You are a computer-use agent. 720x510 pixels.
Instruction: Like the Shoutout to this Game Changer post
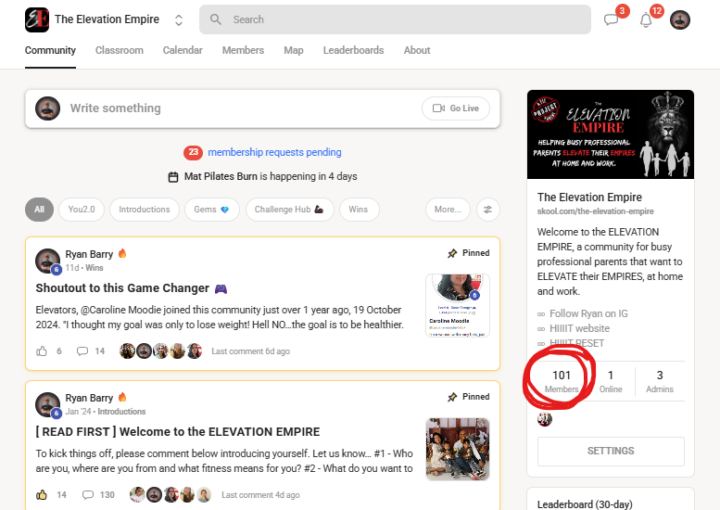[41, 351]
